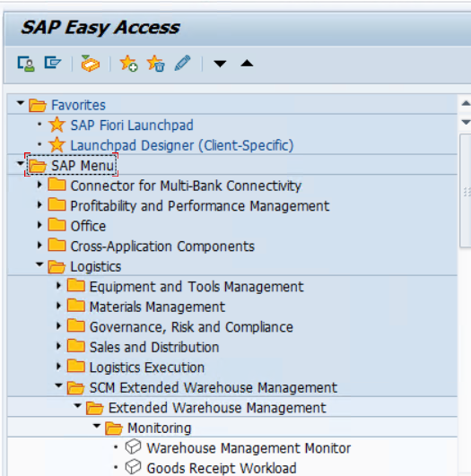Image resolution: width=471 pixels, height=476 pixels.
Task: Click Delete Favorites star trash icon
Action: click(155, 64)
